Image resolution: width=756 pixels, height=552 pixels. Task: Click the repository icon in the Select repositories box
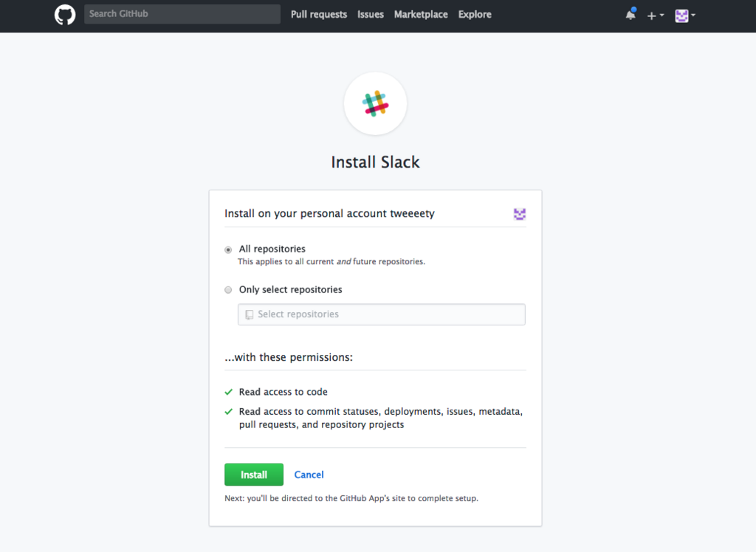click(249, 314)
